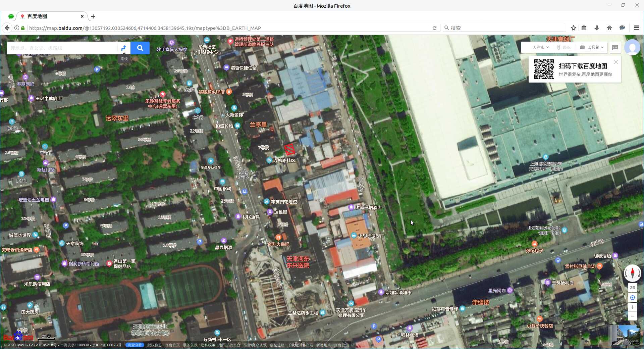Expand the 天津市 city selector
Viewport: 644px width, 349px height.
coord(540,47)
